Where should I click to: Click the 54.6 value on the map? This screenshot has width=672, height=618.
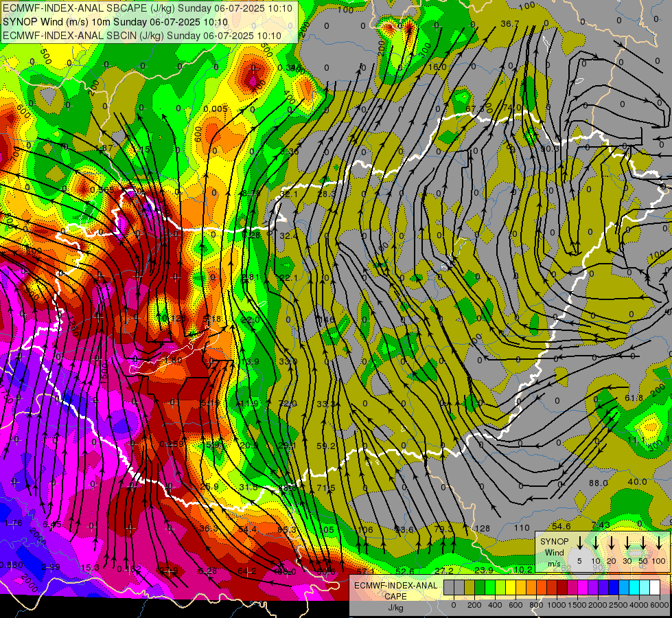(x=561, y=526)
